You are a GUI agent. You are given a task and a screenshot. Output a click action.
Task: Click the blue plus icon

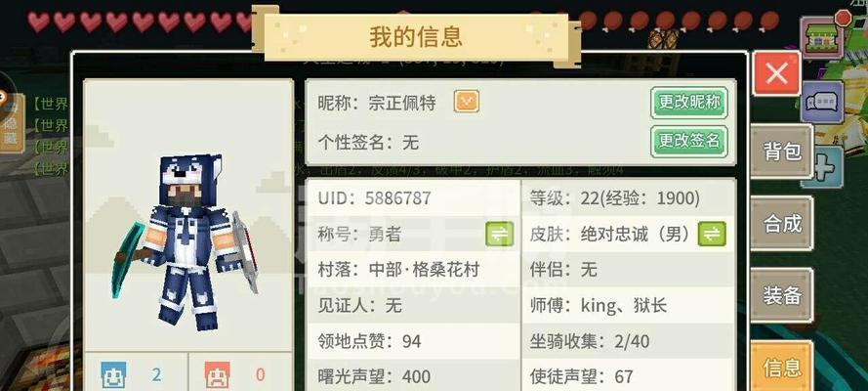click(x=828, y=165)
